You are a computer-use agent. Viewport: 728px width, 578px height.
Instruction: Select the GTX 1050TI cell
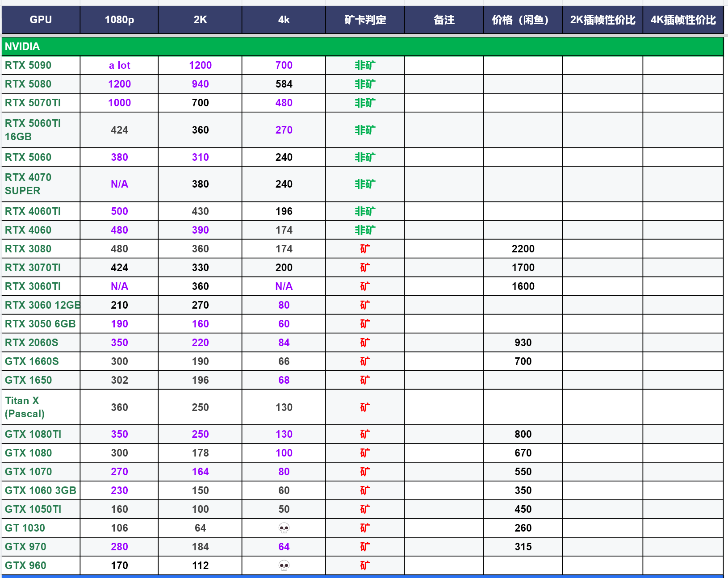(41, 509)
